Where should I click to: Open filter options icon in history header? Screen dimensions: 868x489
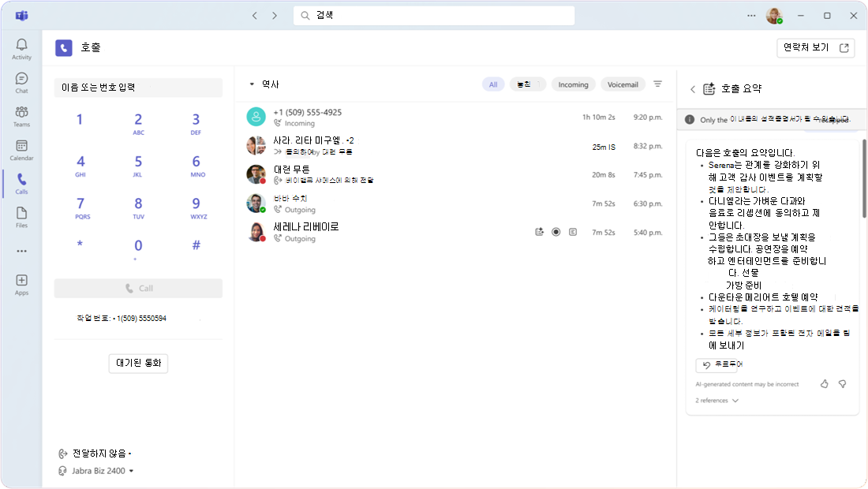[657, 84]
